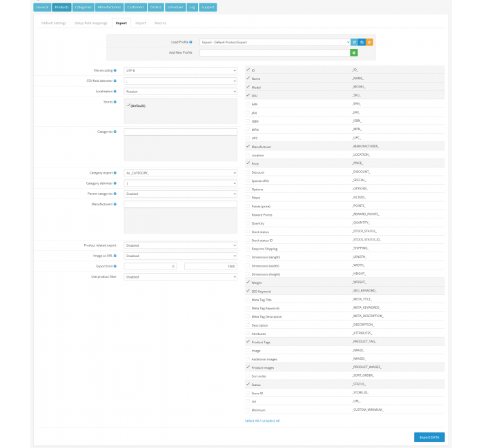Screen dimensions: 483x448
Task: Open the File encoding UTF-8 dropdown
Action: [181, 70]
